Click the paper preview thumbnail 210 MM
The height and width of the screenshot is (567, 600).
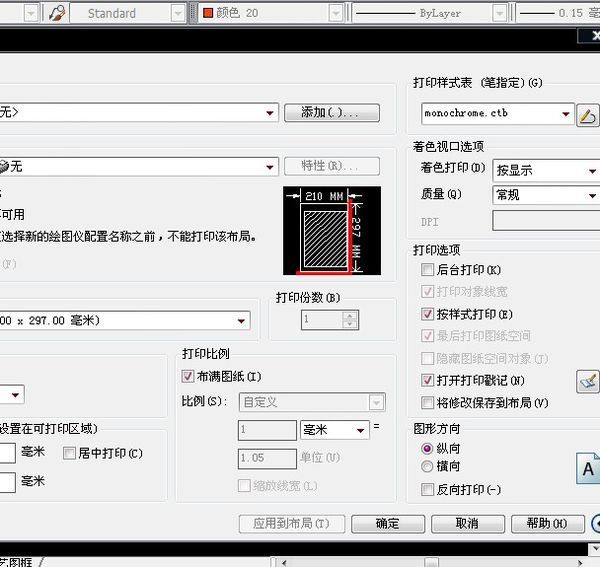click(x=332, y=230)
